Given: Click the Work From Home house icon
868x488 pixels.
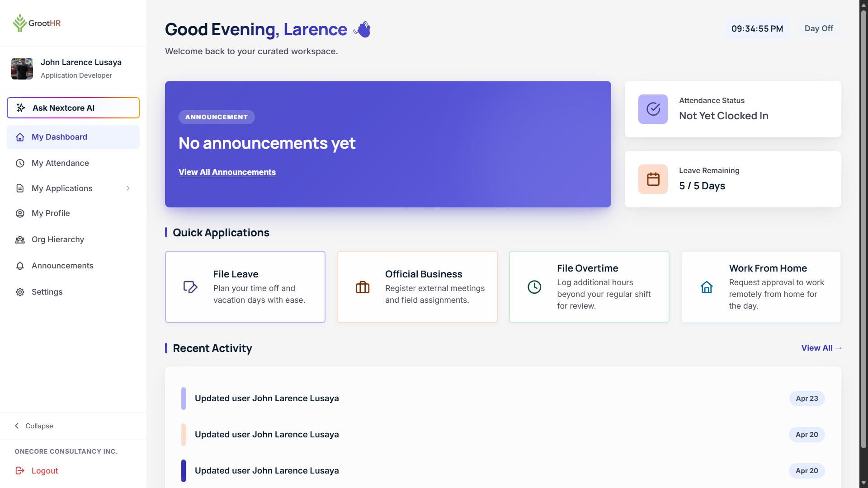Looking at the screenshot, I should tap(707, 287).
